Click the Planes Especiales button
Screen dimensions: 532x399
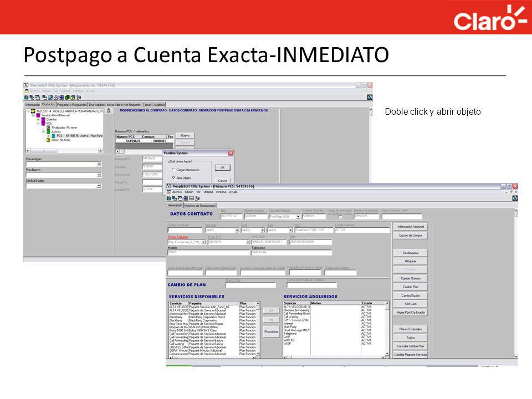(x=411, y=329)
